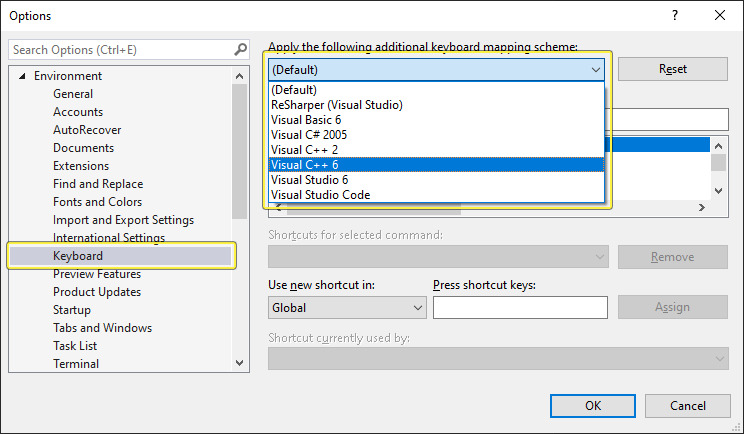744x434 pixels.
Task: Confirm with the OK button
Action: (593, 406)
